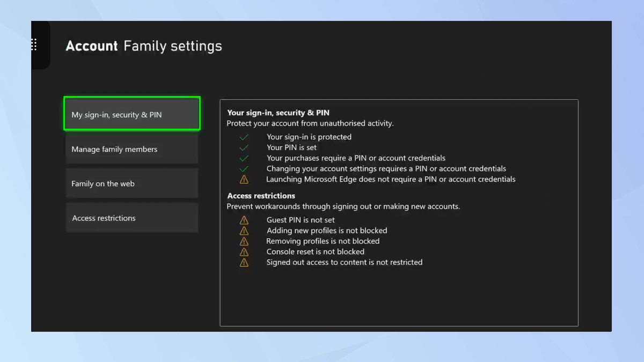Screen dimensions: 644x362
Task: Click the warning icon for Microsoft Edge PIN status
Action: tap(244, 179)
